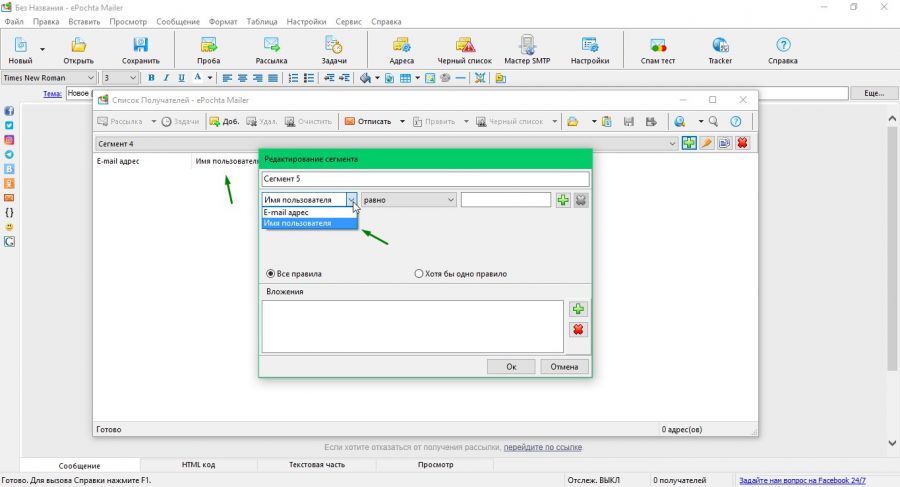This screenshot has width=900, height=487.
Task: Remove the attachment with red cross
Action: 578,330
